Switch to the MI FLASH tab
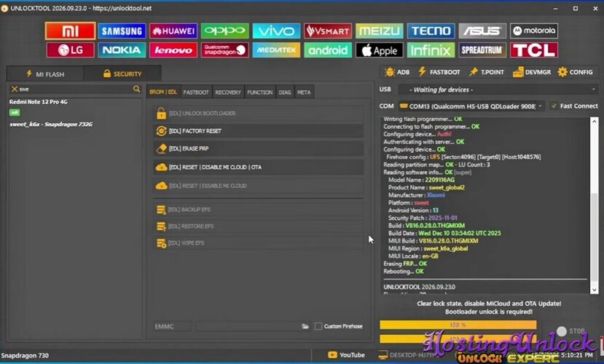Viewport: 604px width, 364px height. [x=45, y=74]
